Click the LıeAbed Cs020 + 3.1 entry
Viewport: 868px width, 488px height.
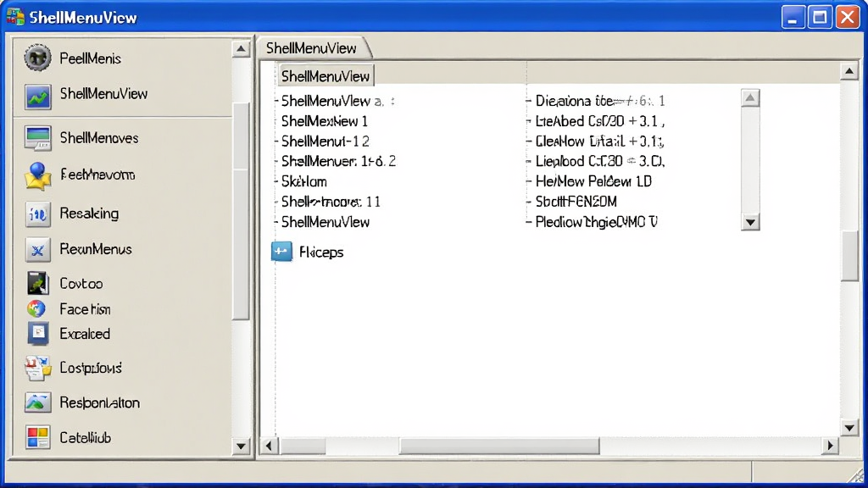599,121
